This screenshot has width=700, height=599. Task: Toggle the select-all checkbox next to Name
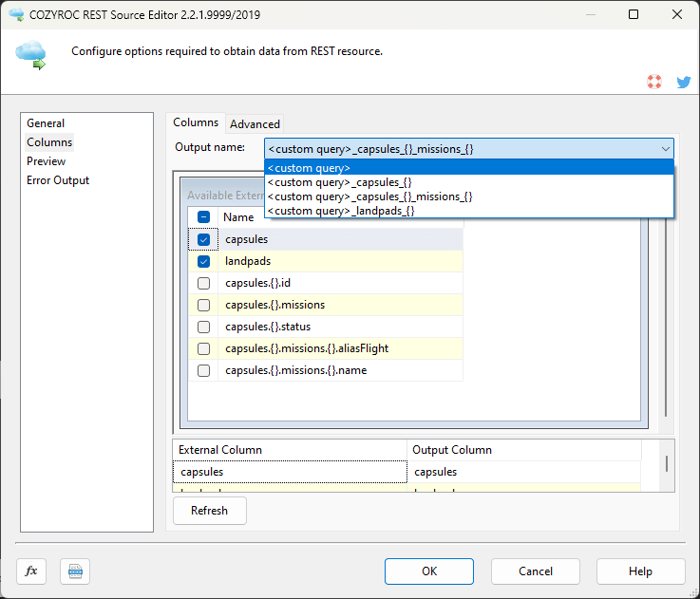[203, 217]
